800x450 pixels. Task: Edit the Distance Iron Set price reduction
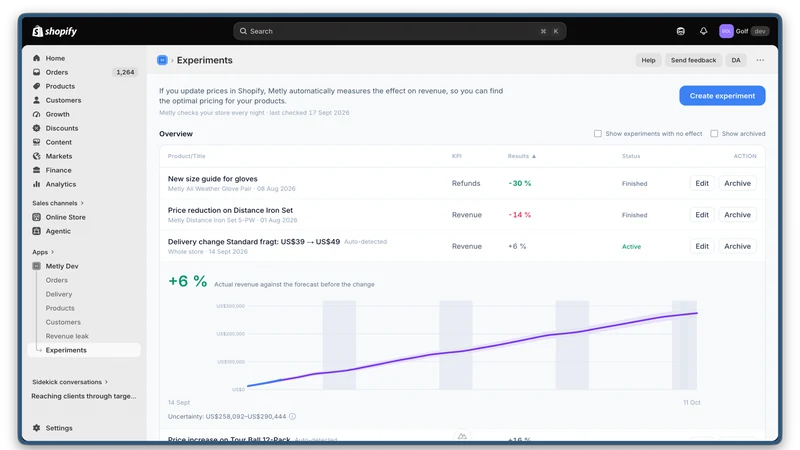[x=702, y=215]
